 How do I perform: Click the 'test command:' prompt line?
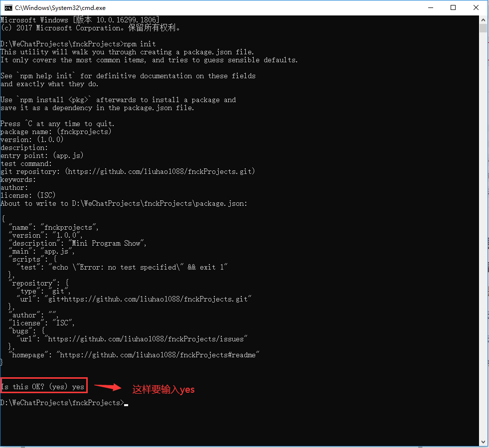click(26, 163)
